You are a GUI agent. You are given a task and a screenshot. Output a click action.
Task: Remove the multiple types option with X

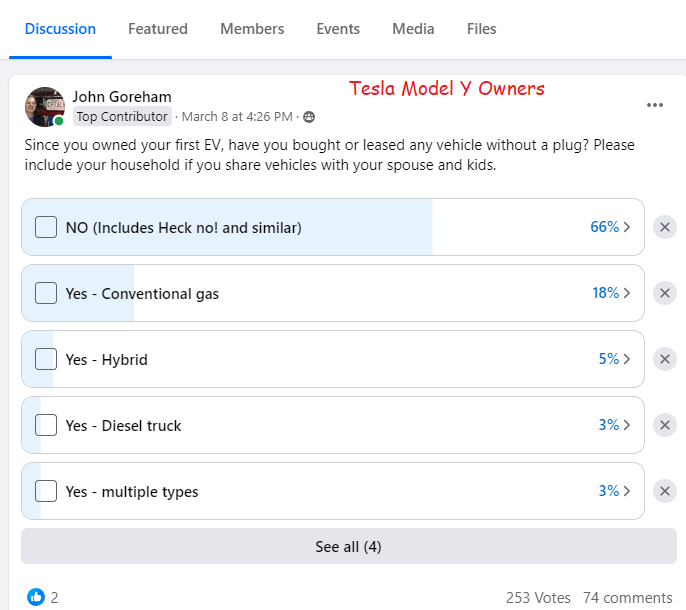[665, 491]
